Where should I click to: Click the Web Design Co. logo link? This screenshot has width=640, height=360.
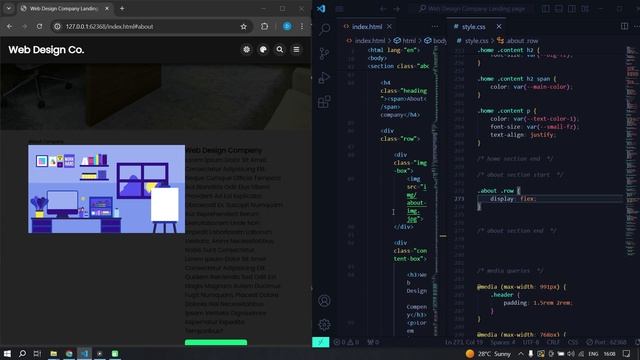(x=46, y=50)
